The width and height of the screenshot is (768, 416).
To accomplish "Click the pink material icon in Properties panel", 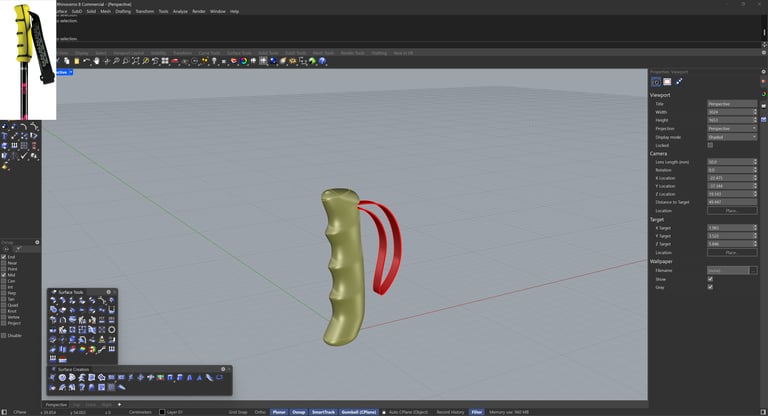I will (667, 82).
